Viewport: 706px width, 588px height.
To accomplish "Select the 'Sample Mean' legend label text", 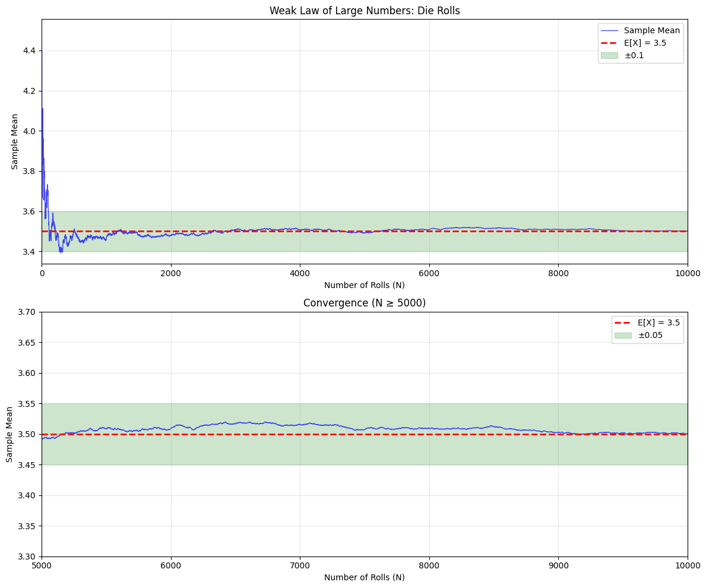I will [x=651, y=30].
